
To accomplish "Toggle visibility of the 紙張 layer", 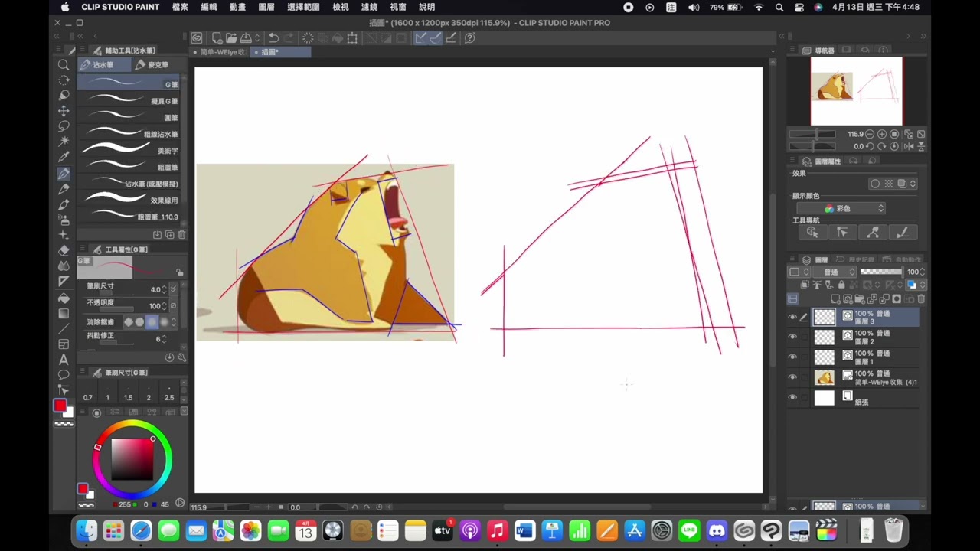I will (792, 397).
